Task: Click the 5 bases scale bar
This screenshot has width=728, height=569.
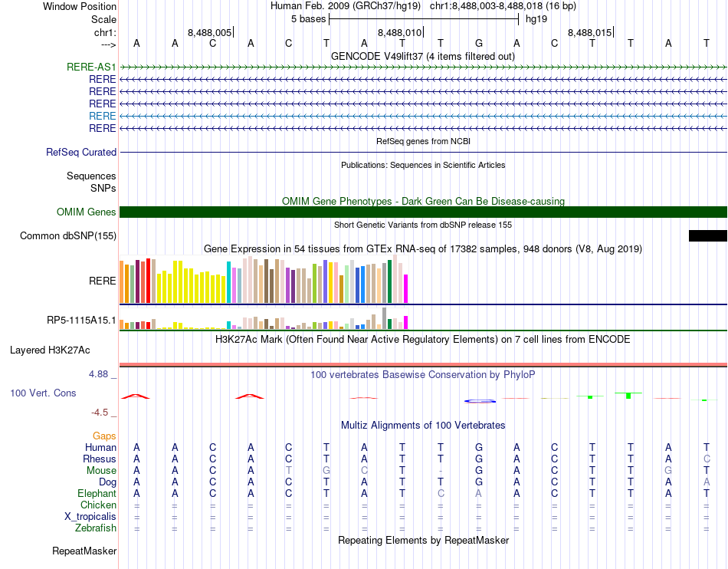Action: pos(424,19)
